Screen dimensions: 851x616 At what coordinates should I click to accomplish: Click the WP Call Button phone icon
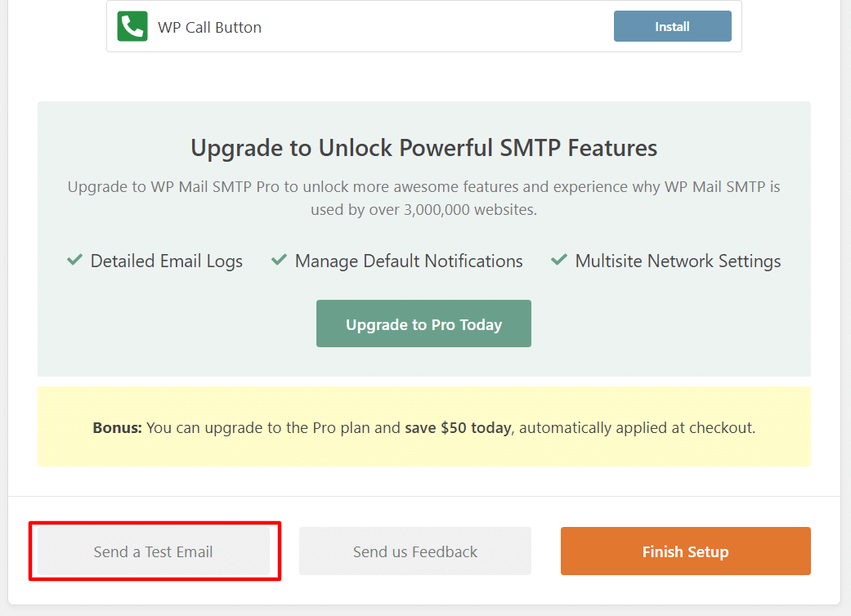pyautogui.click(x=132, y=25)
